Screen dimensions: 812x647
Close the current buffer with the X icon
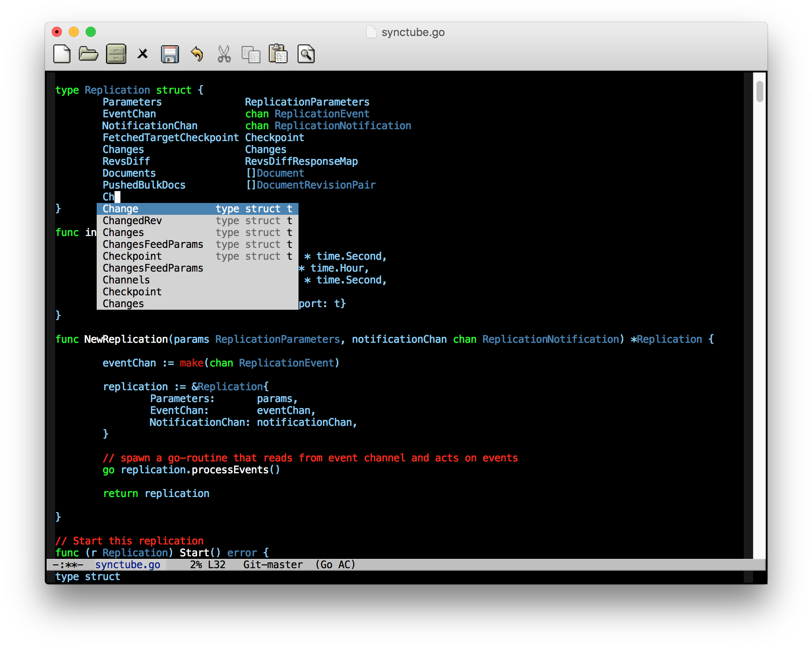click(142, 54)
